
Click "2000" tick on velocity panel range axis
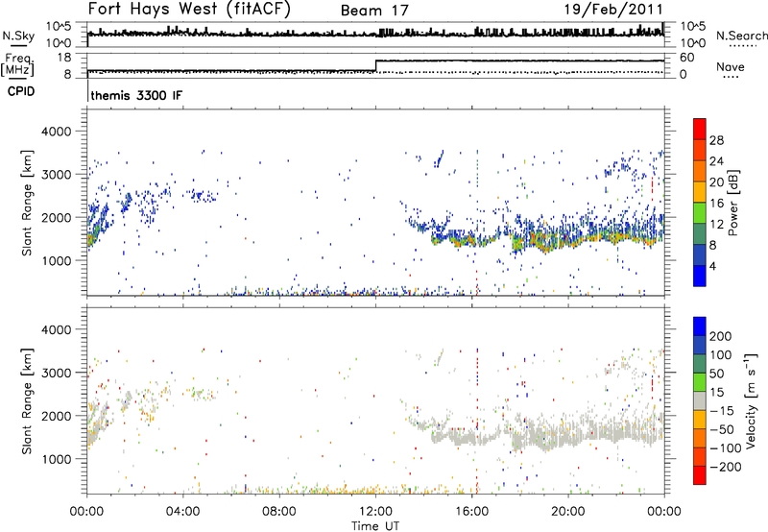tap(56, 416)
